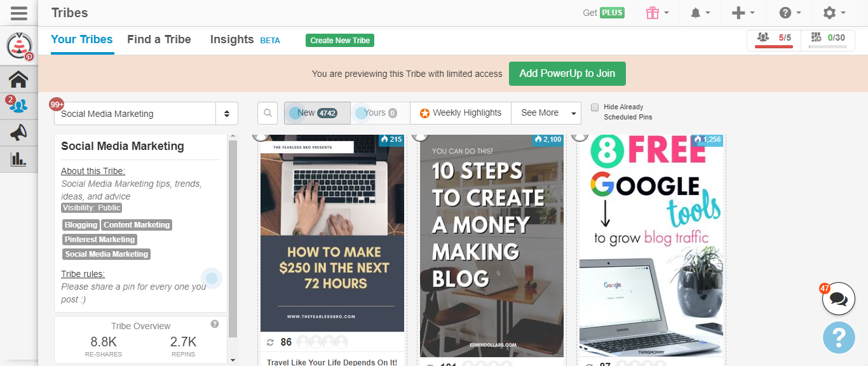Select the 10 Steps blog pin circle

[x=419, y=135]
